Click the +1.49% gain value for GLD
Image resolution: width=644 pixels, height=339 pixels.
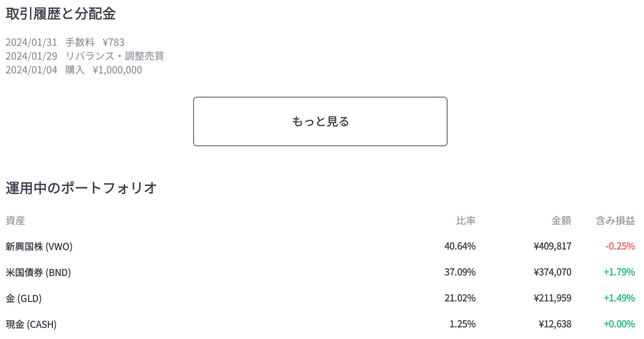[619, 298]
